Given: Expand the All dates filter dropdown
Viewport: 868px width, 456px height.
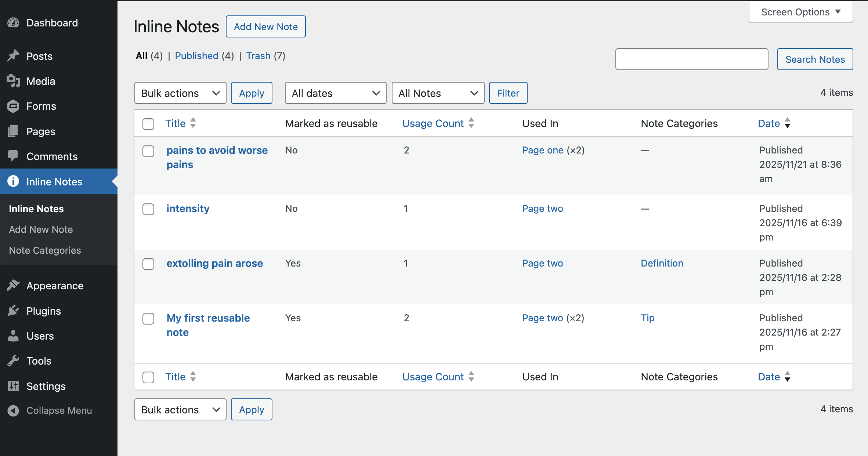Looking at the screenshot, I should (335, 93).
